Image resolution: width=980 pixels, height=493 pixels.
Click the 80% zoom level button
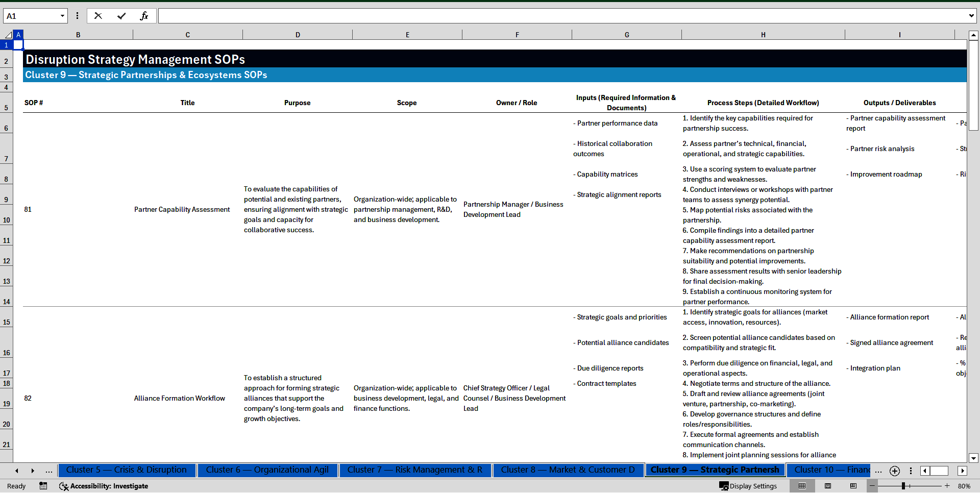click(964, 486)
